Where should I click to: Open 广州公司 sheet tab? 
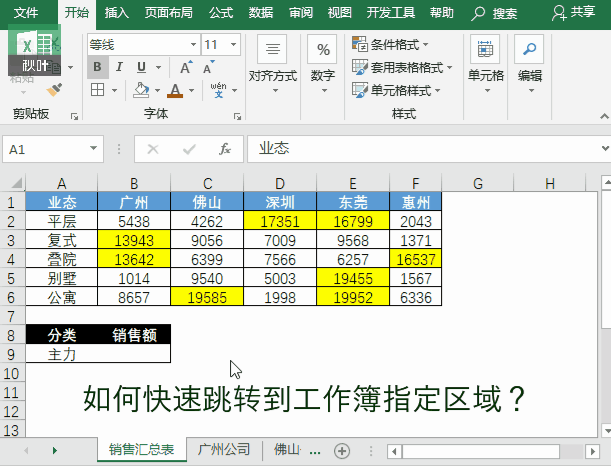click(x=224, y=449)
